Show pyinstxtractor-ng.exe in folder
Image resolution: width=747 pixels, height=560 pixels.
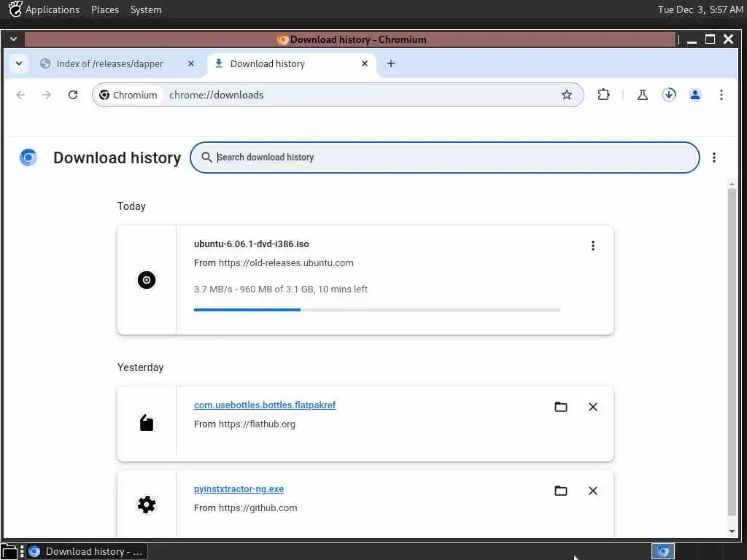pos(561,491)
